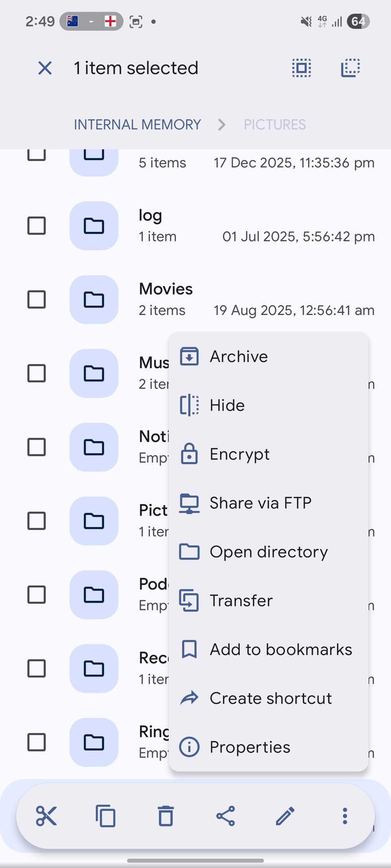
Task: Tap the share icon in bottom bar
Action: point(226,816)
